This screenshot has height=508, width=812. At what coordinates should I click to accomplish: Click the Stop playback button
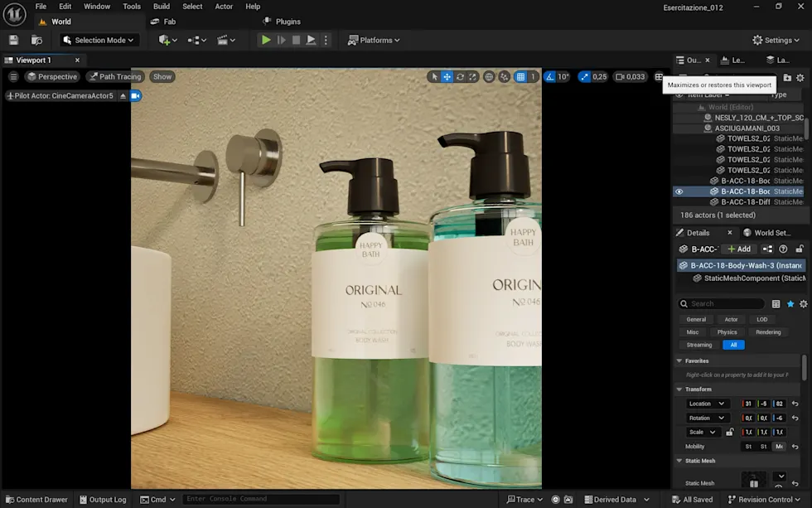296,40
